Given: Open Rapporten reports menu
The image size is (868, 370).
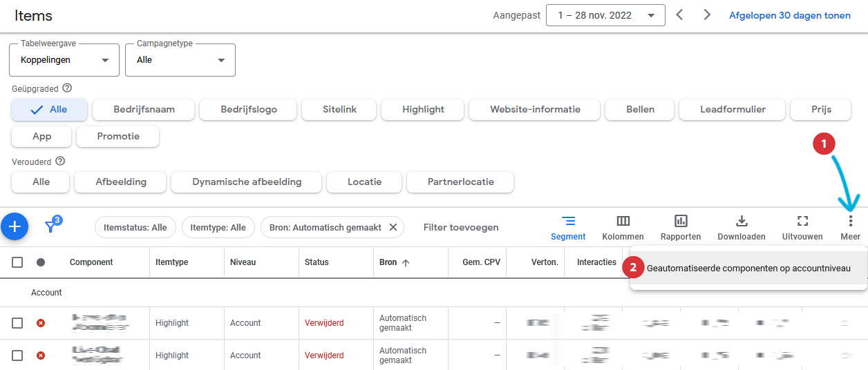Looking at the screenshot, I should [681, 227].
